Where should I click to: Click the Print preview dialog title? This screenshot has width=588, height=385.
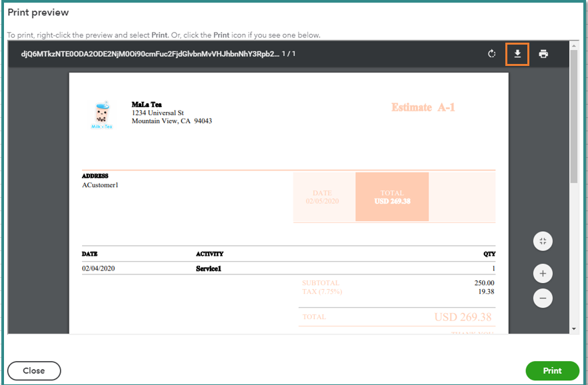click(x=37, y=12)
